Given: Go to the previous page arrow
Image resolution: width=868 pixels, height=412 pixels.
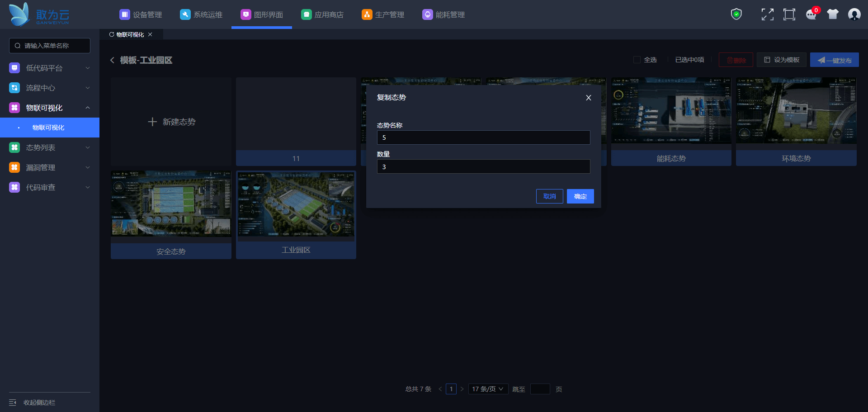Looking at the screenshot, I should click(x=440, y=389).
